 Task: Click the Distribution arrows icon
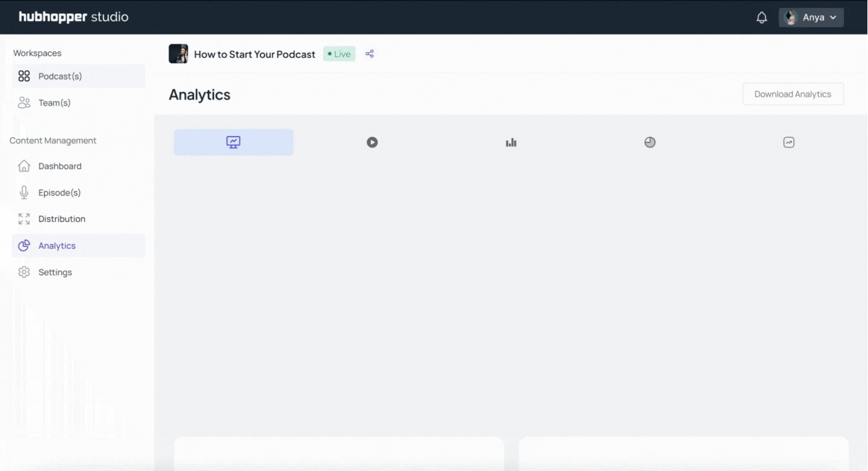pos(24,219)
